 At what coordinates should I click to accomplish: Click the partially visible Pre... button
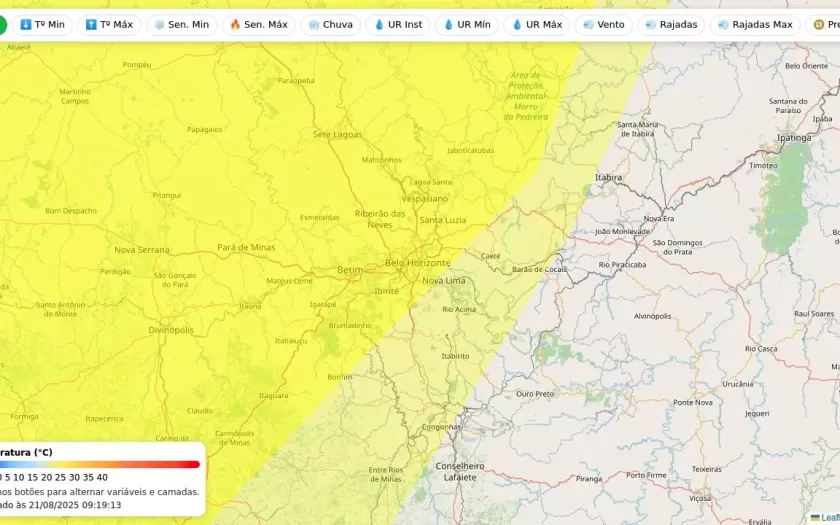825,24
